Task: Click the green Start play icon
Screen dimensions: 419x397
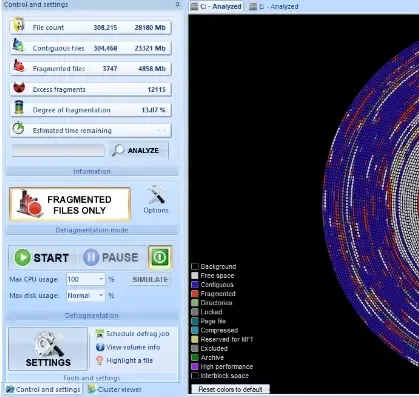Action: click(23, 258)
